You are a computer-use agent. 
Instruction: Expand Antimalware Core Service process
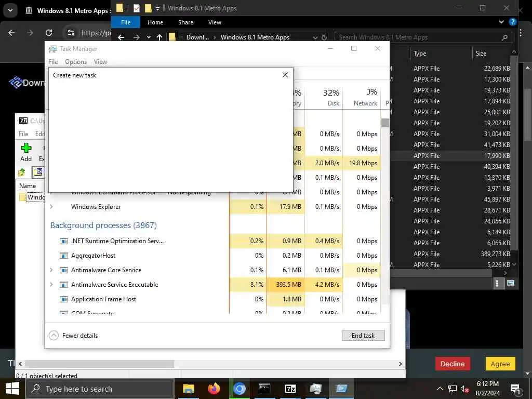click(51, 270)
